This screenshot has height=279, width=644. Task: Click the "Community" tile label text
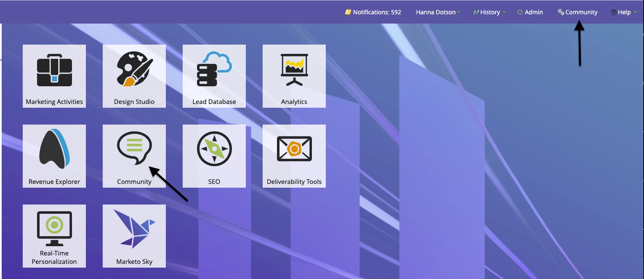(x=134, y=181)
